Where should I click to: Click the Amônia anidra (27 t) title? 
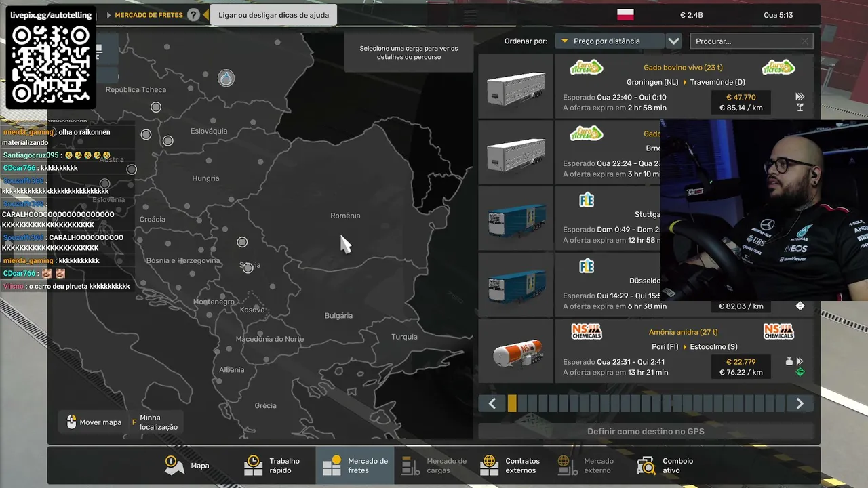[683, 332]
